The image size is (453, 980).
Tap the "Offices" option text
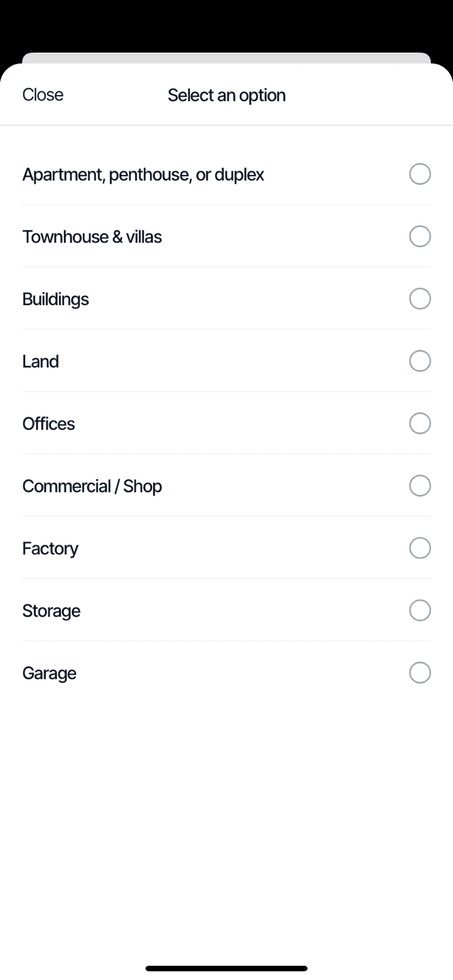(48, 424)
